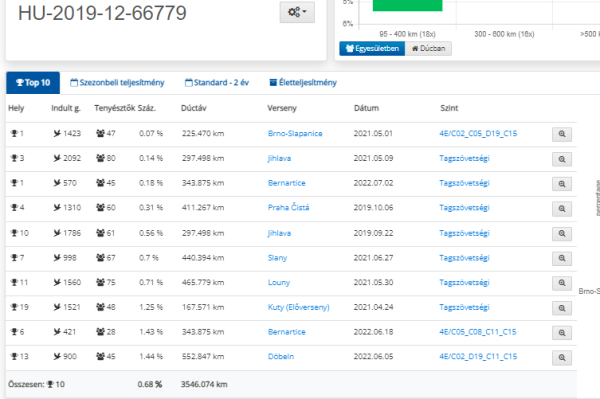This screenshot has height=399, width=600.
Task: Open Standard - 2 év tab
Action: (217, 83)
